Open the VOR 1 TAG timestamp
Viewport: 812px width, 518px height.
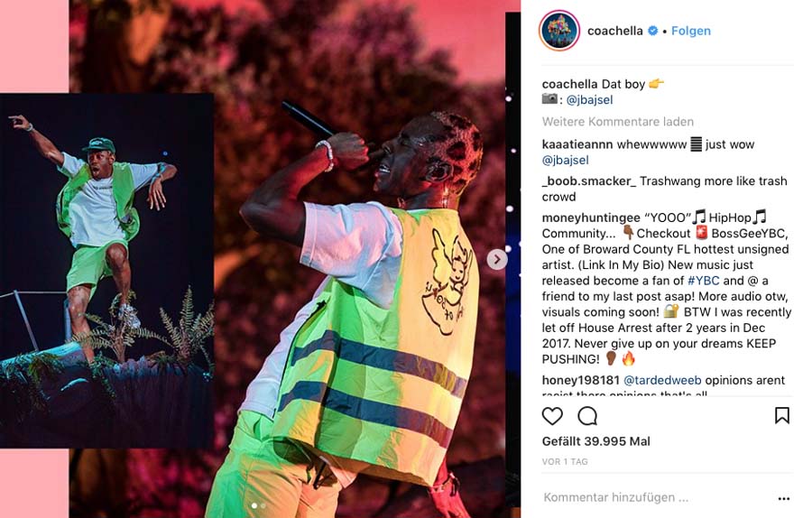[x=565, y=461]
